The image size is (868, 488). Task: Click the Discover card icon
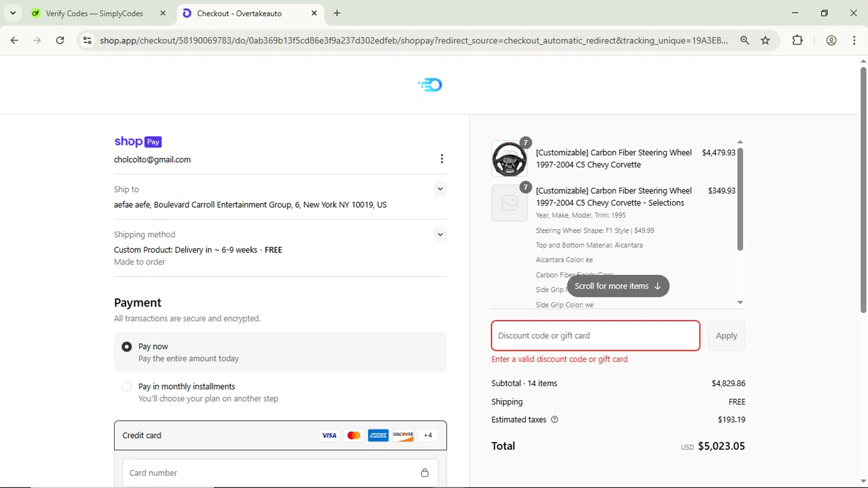point(403,435)
